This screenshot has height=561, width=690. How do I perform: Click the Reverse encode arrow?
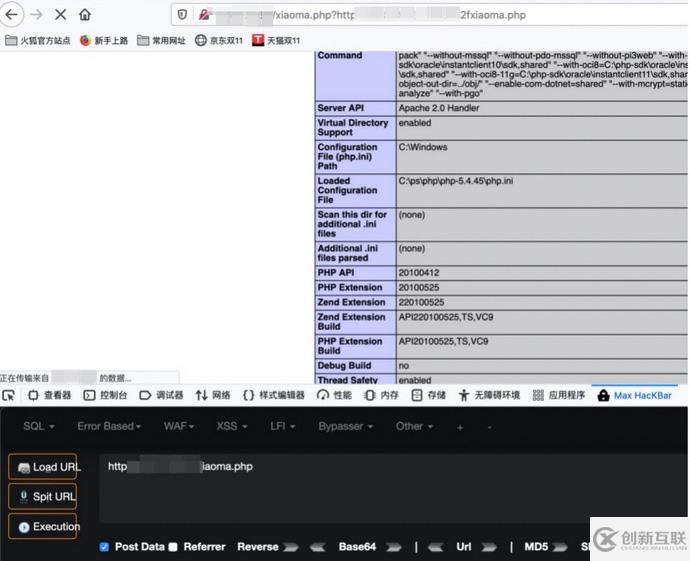coord(290,547)
